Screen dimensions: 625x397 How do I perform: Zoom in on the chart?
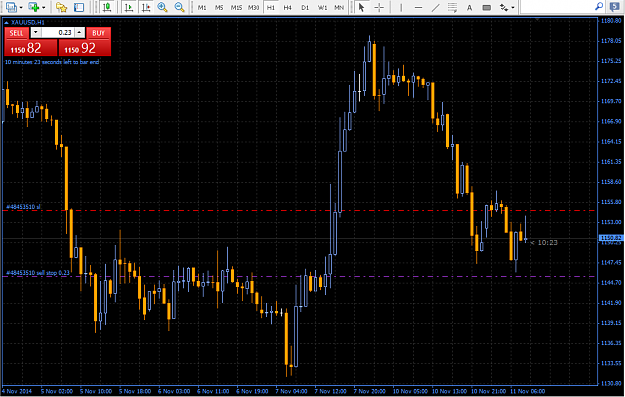tap(162, 7)
